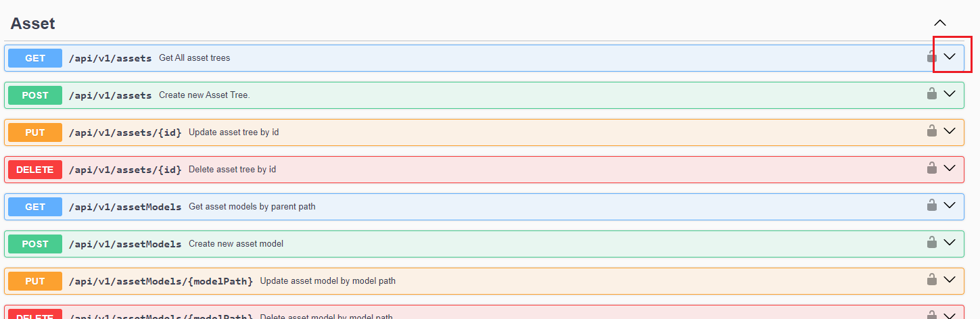Expand the Get All asset trees chevron
This screenshot has height=319, width=980.
(950, 57)
